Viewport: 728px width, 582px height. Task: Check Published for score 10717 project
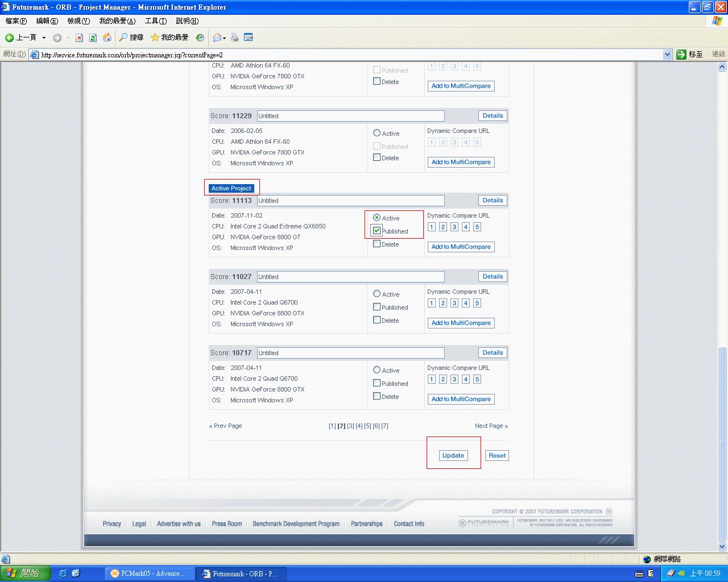(377, 383)
